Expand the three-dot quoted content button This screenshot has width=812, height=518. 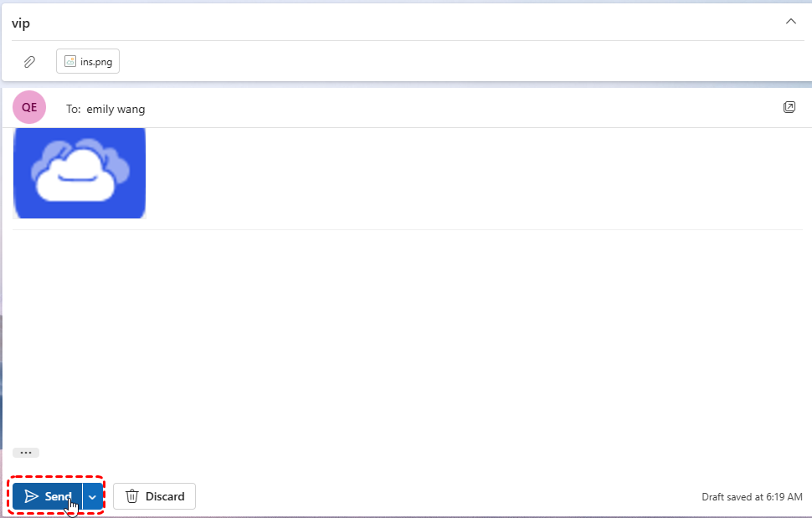pyautogui.click(x=26, y=453)
